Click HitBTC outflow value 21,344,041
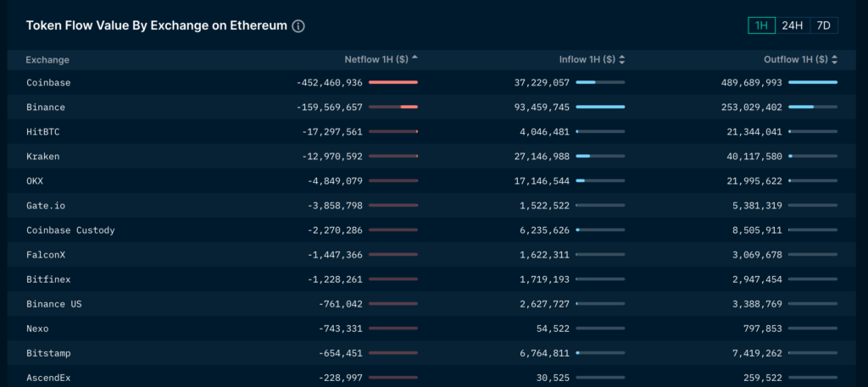The image size is (868, 387). [754, 131]
